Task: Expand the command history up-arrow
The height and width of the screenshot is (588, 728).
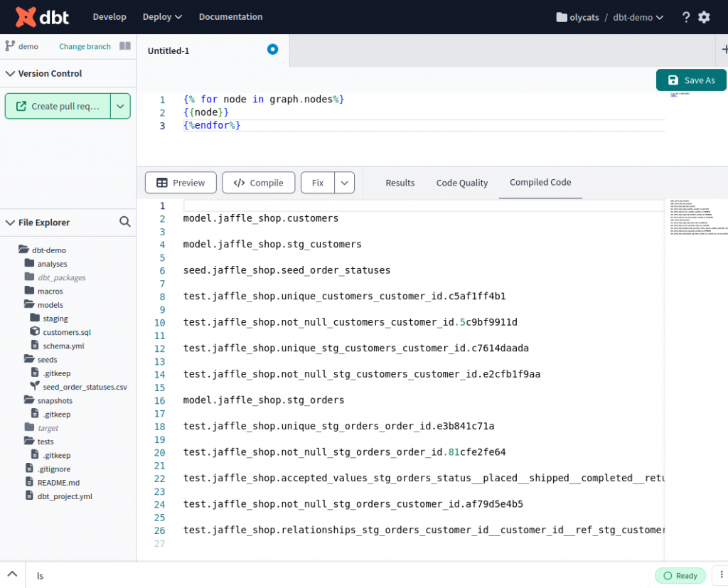Action: [13, 574]
